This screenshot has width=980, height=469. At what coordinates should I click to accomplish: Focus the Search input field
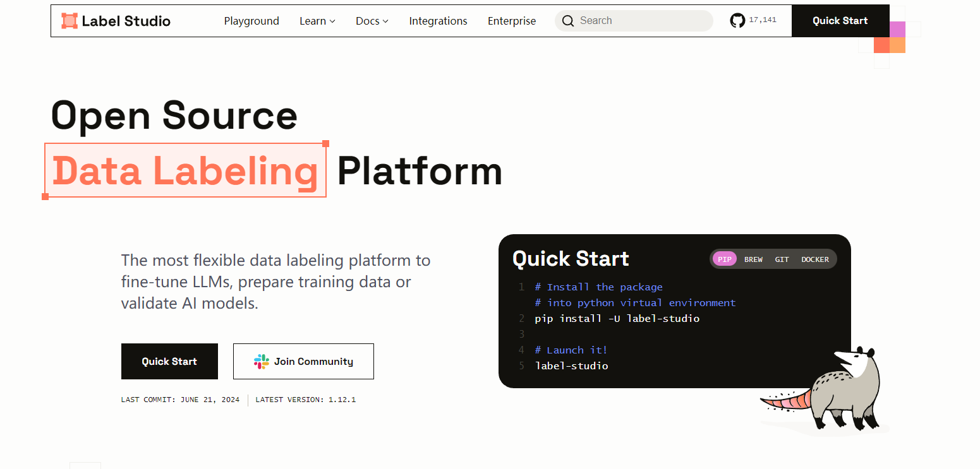(x=634, y=21)
